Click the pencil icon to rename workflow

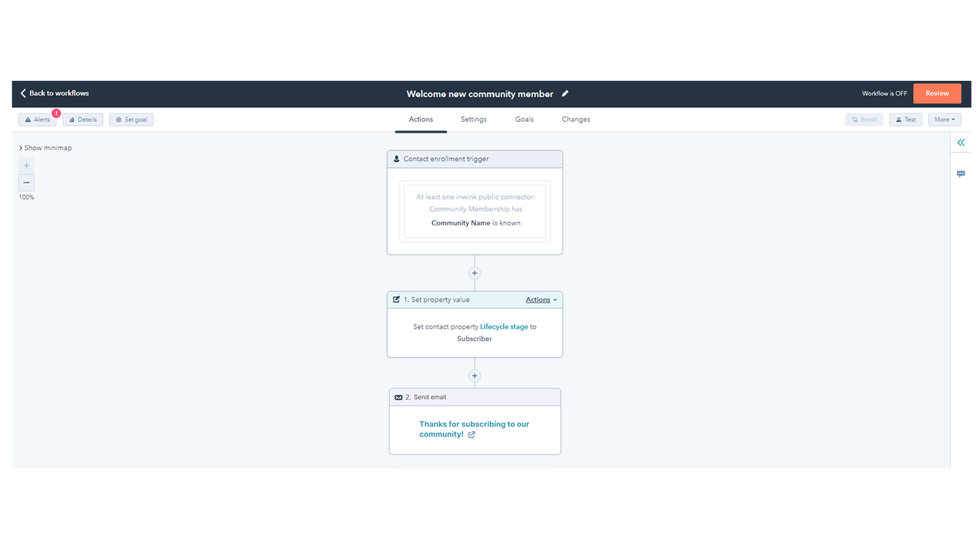(x=565, y=93)
